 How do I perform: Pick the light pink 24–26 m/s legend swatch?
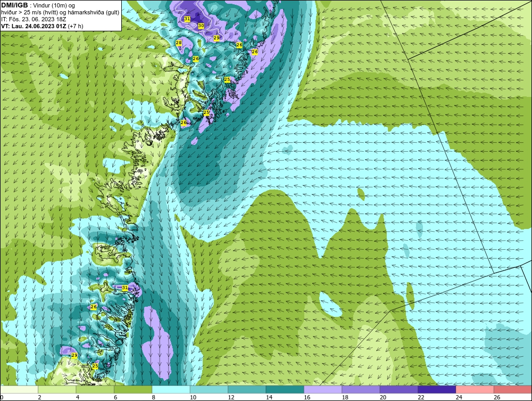[475, 389]
